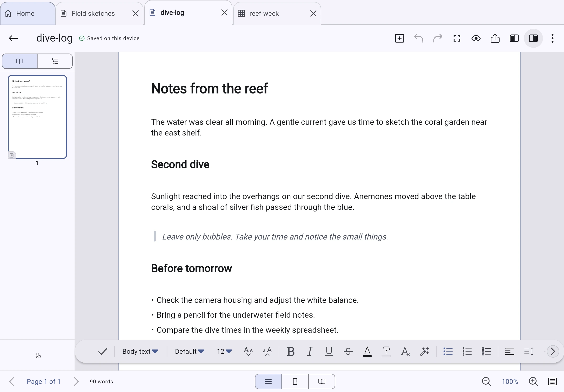Enter fullscreen mode
Screen dimensions: 564x392
click(457, 38)
